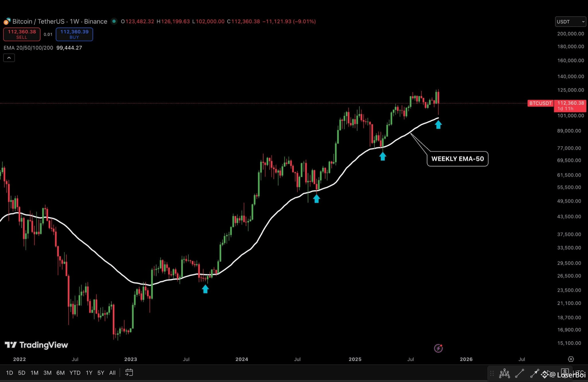Click the 200,000.00 price axis label

click(570, 34)
